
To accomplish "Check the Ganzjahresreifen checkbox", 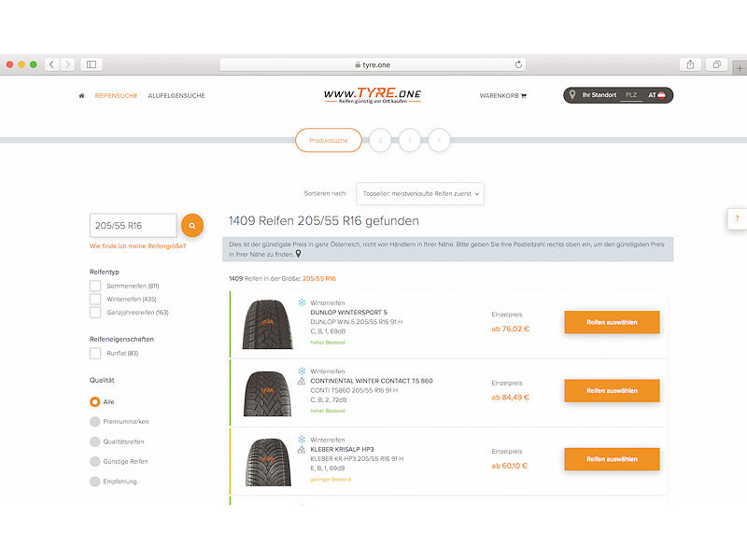I will click(95, 313).
